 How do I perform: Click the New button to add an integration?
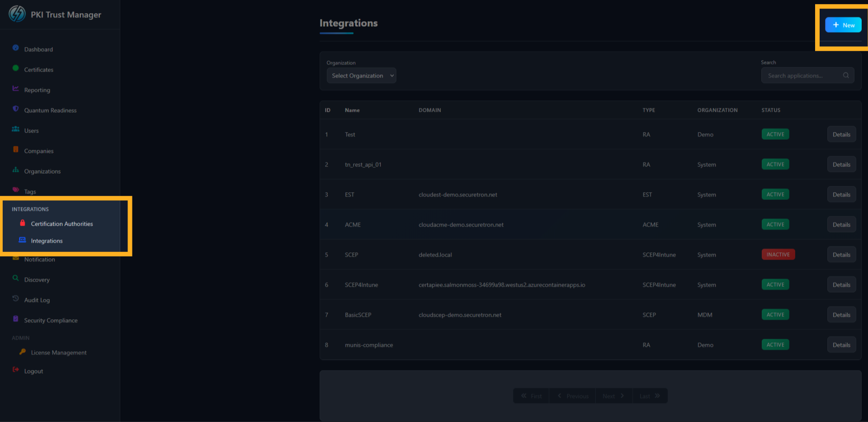[x=843, y=25]
